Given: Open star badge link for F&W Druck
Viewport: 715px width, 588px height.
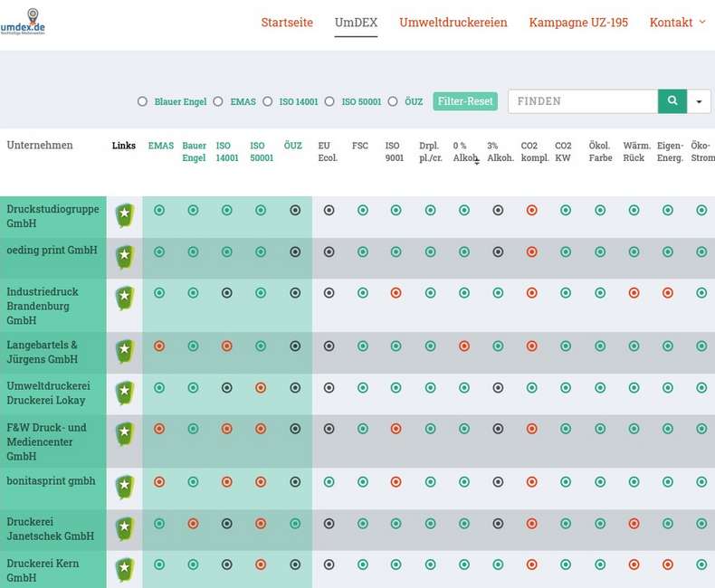Looking at the screenshot, I should 125,434.
